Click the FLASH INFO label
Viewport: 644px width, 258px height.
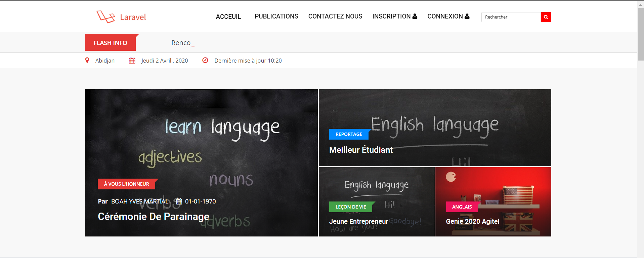tap(111, 43)
